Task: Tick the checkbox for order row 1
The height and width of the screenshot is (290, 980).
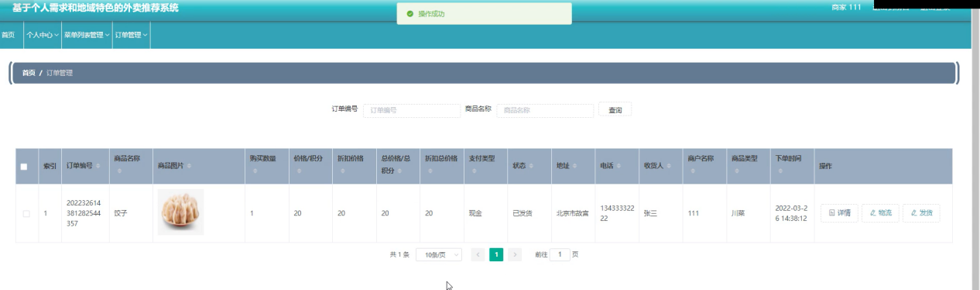Action: pyautogui.click(x=26, y=213)
